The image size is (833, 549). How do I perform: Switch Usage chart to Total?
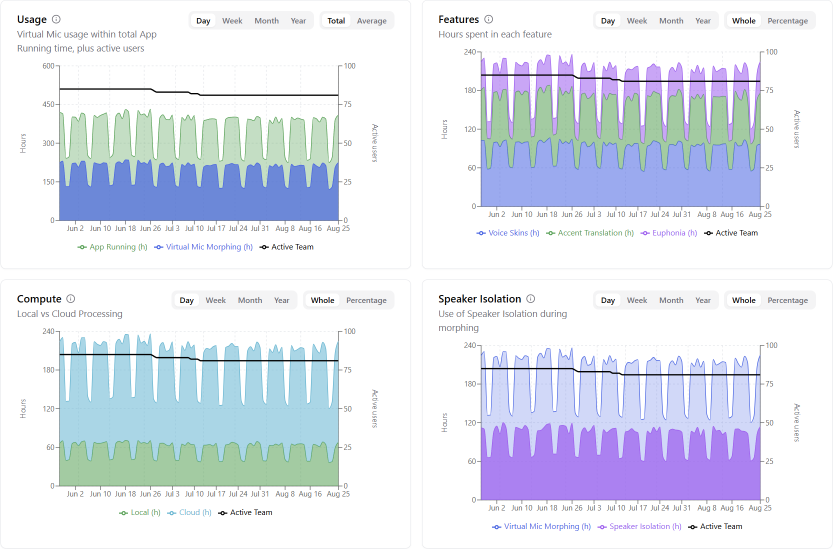tap(336, 21)
